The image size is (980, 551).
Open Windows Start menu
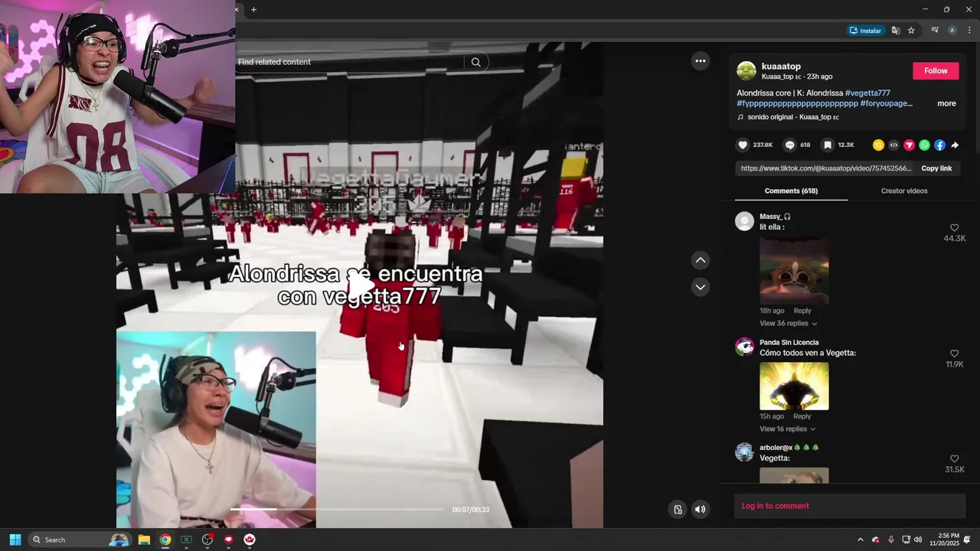(x=15, y=540)
